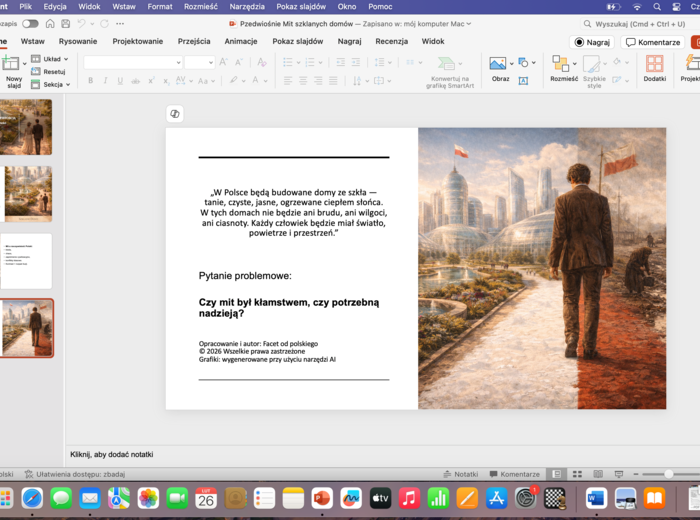This screenshot has width=700, height=520.
Task: Open the Animacje ribbon tab
Action: pyautogui.click(x=240, y=42)
